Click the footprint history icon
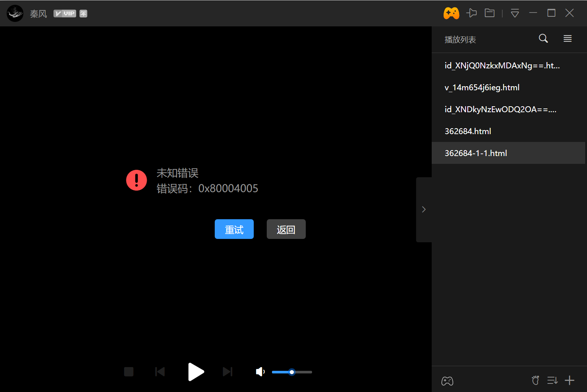 535,380
